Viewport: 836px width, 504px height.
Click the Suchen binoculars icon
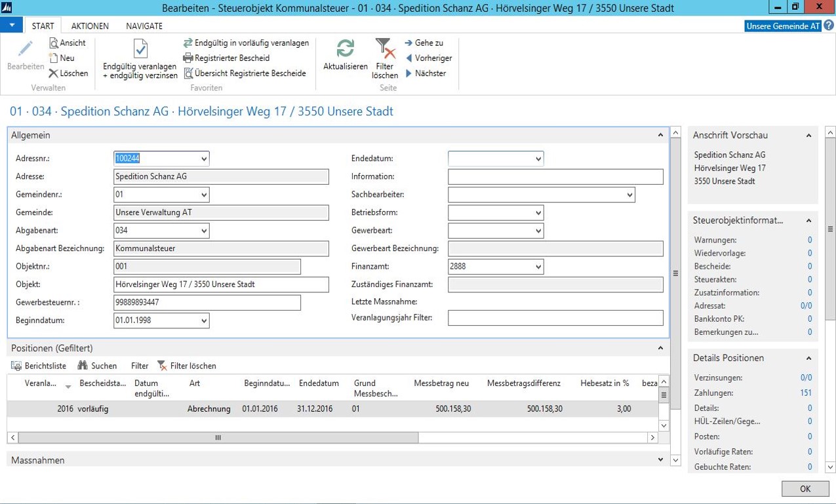click(x=83, y=366)
